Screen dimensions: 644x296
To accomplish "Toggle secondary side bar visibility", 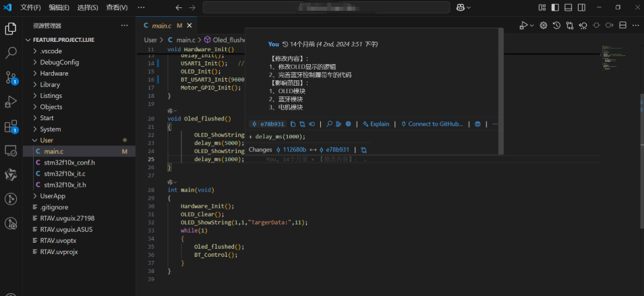I will click(581, 7).
